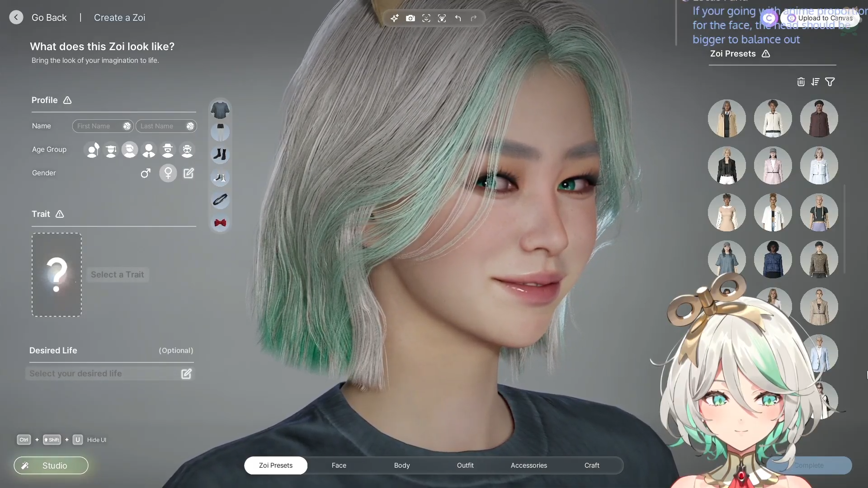This screenshot has height=488, width=868.
Task: Click the camera screenshot icon
Action: (410, 18)
